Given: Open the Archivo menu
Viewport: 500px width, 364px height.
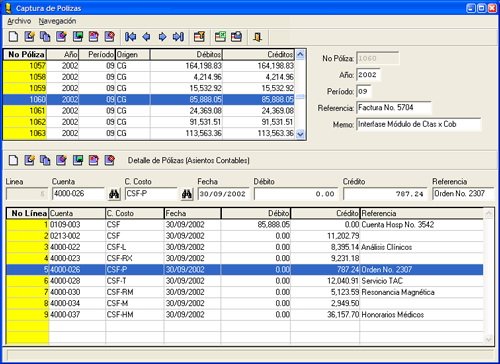Looking at the screenshot, I should pos(19,21).
